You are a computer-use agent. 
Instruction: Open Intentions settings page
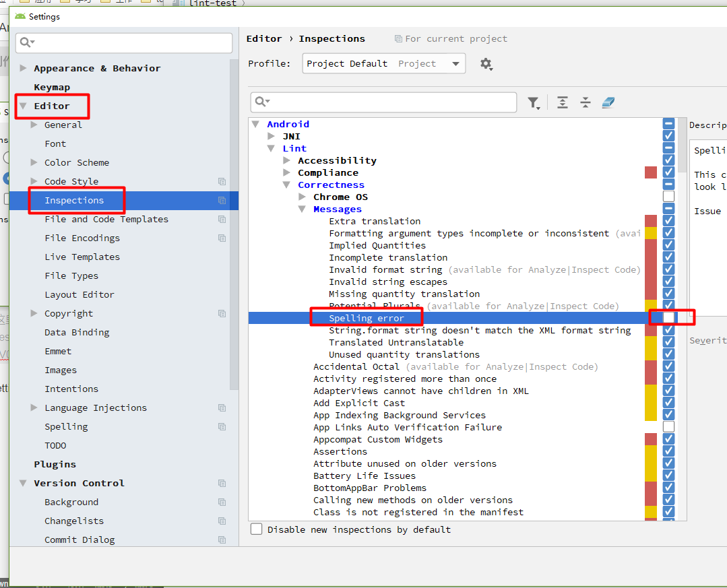[71, 389]
